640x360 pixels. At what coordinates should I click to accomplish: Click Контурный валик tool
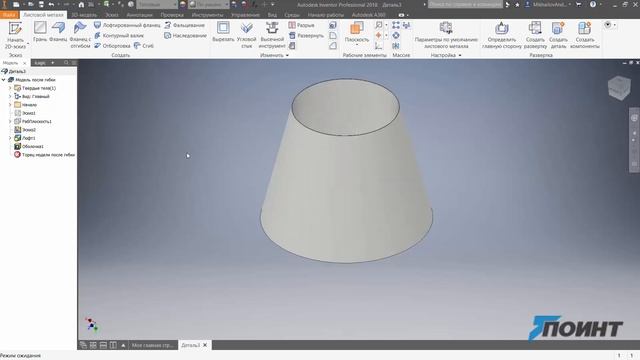pyautogui.click(x=119, y=36)
